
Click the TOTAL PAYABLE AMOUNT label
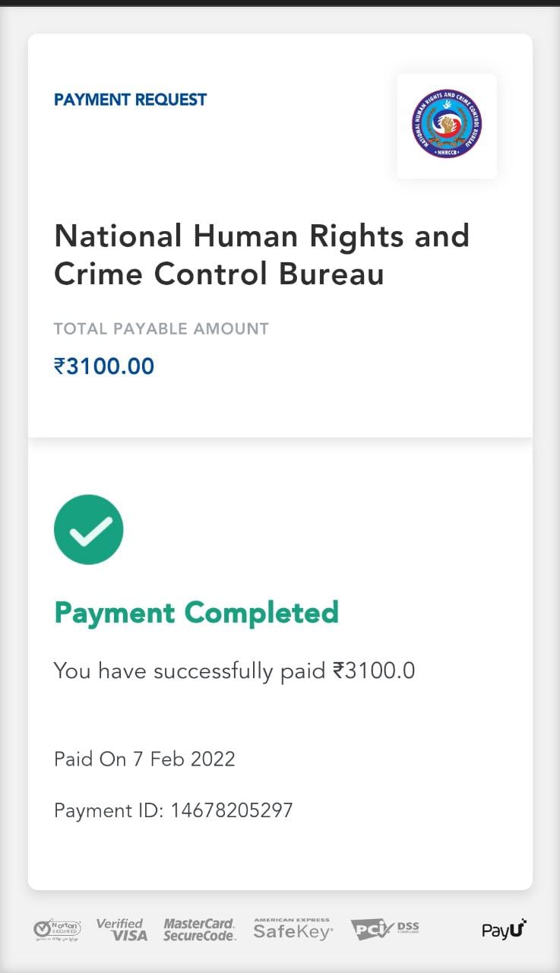pos(161,329)
